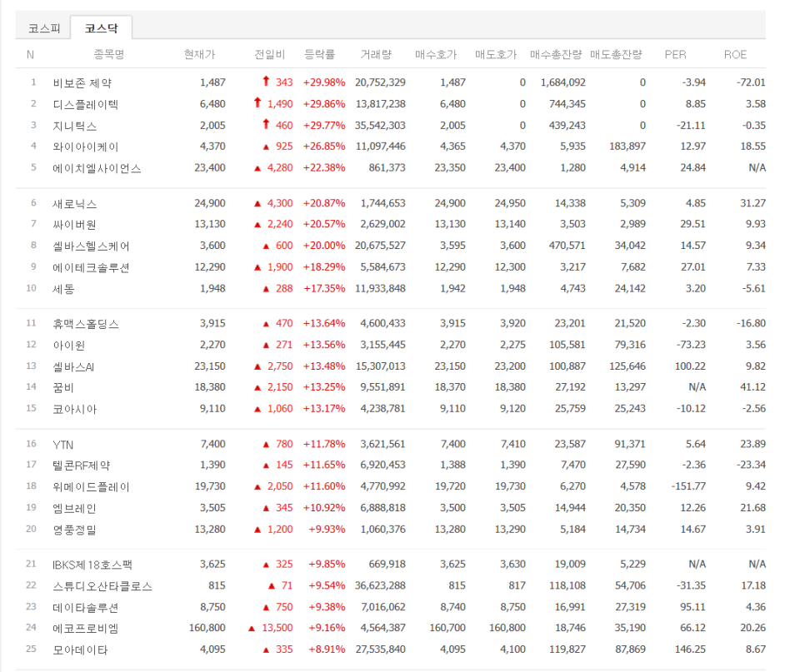
Task: Click the up triangle beside 780
Action: pyautogui.click(x=266, y=445)
